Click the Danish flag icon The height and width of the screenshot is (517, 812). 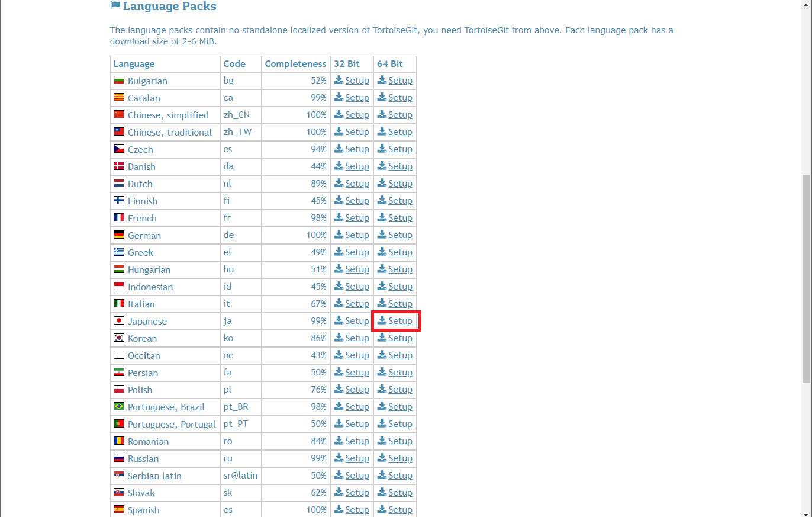118,166
